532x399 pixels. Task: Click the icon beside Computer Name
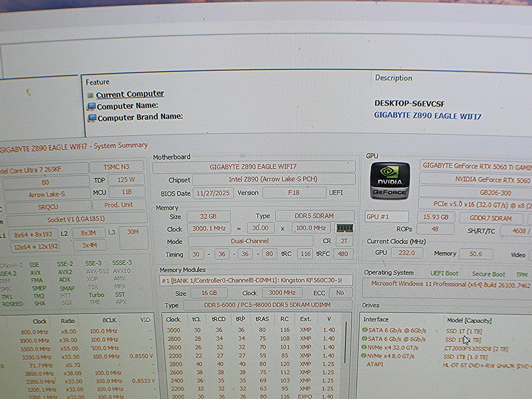tap(91, 107)
